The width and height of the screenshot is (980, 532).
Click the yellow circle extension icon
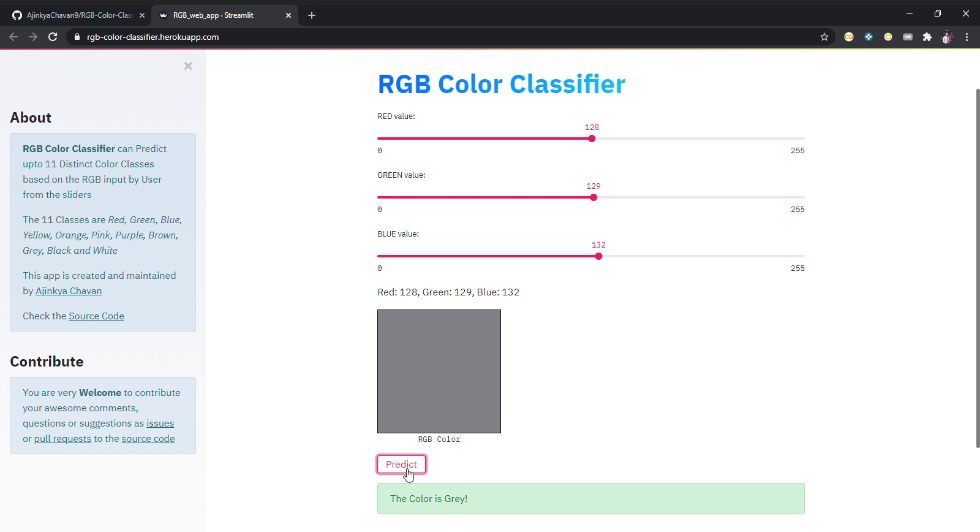tap(888, 37)
